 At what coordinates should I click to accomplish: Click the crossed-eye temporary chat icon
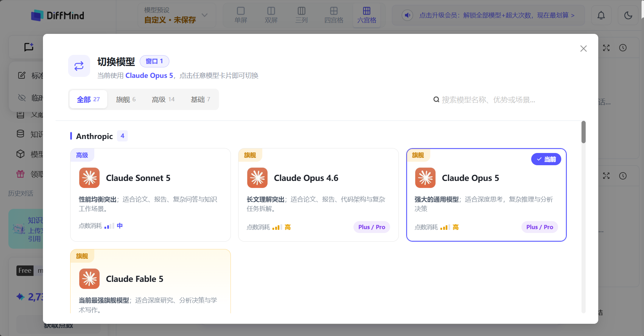point(22,97)
